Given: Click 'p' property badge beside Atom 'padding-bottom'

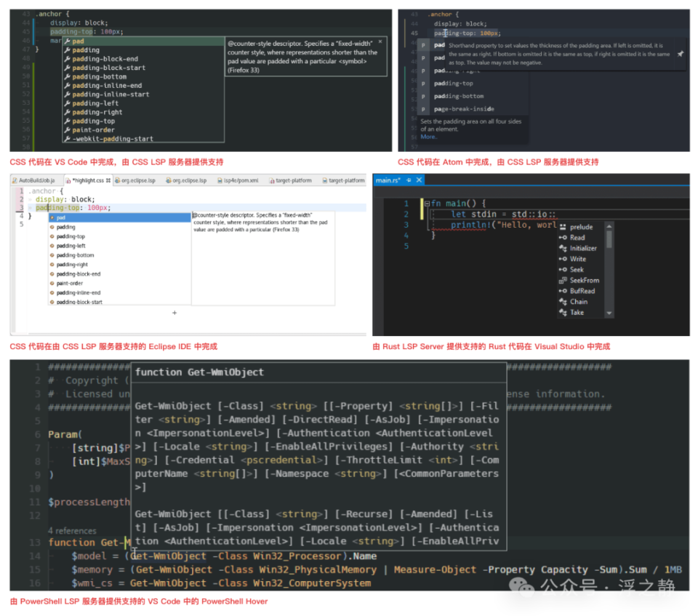Looking at the screenshot, I should (x=423, y=96).
